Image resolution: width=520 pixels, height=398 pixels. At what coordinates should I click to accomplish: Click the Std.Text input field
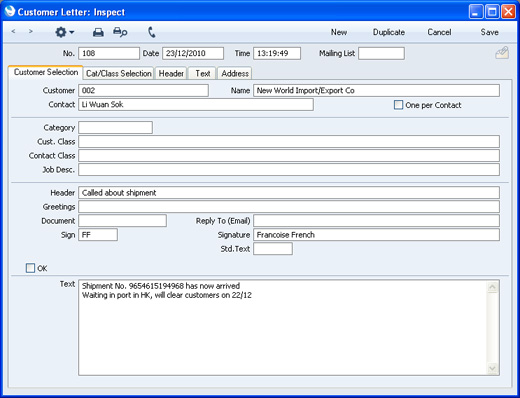[x=273, y=249]
